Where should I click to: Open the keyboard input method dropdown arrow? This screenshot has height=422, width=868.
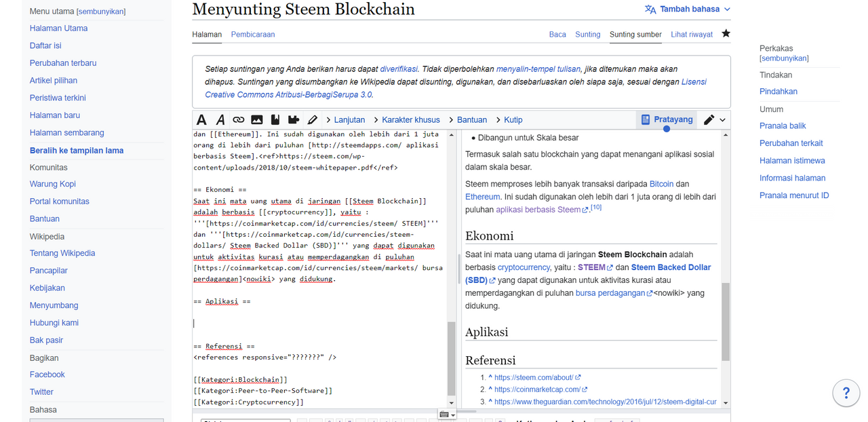[x=453, y=415]
